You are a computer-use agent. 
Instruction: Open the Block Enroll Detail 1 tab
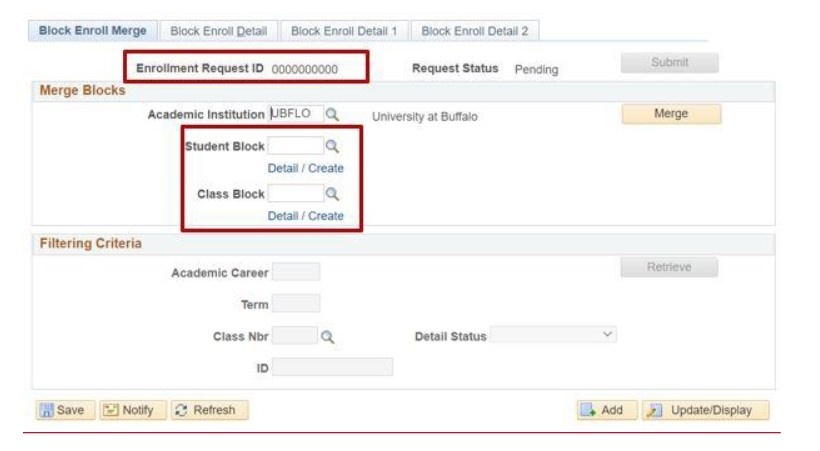343,31
